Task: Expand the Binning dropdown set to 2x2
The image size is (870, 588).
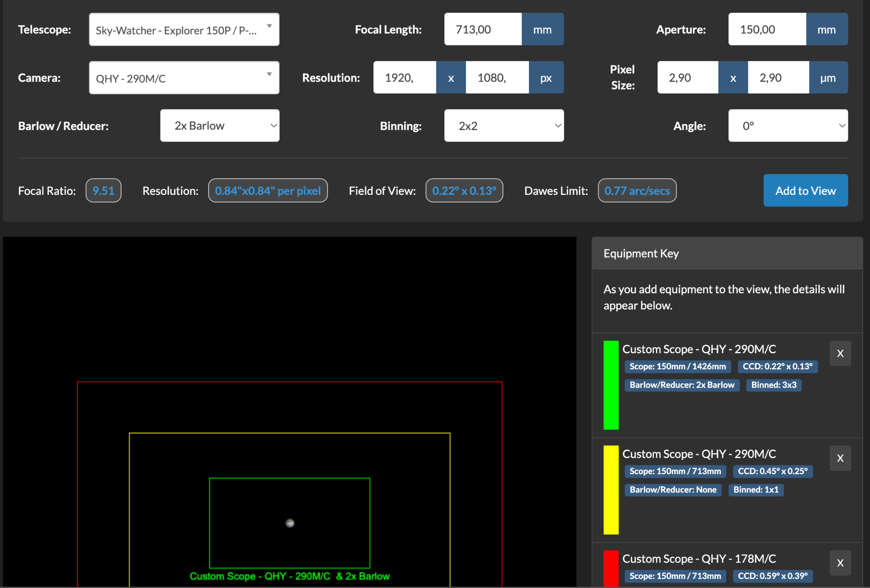Action: (x=504, y=126)
